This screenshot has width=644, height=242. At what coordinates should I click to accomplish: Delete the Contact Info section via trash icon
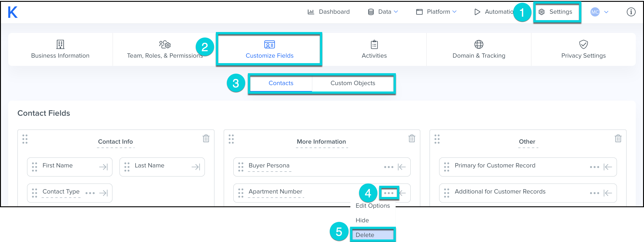pyautogui.click(x=206, y=138)
